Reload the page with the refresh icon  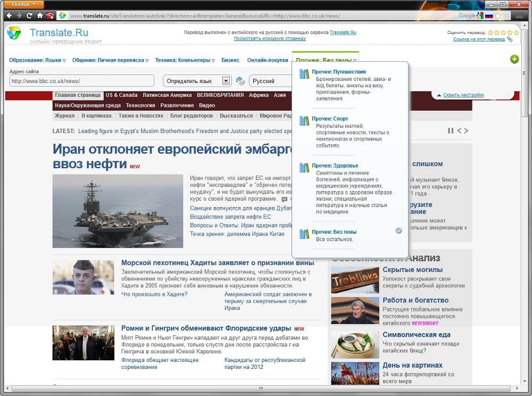(29, 15)
